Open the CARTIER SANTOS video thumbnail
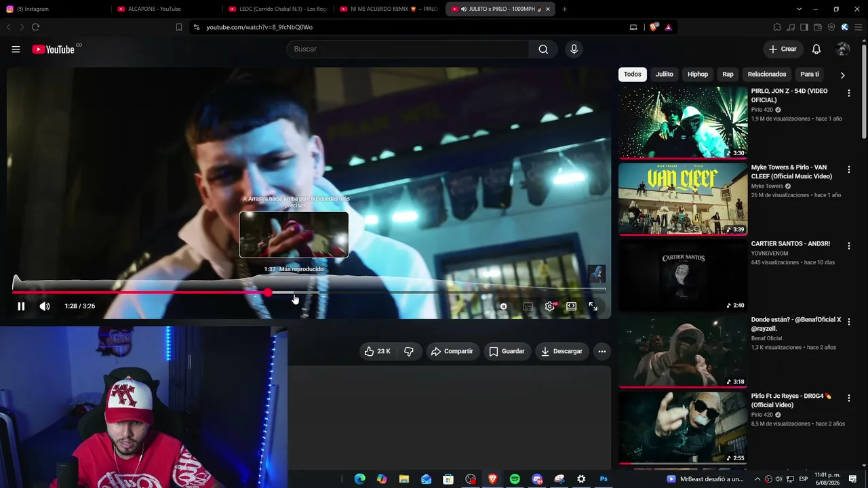868x488 pixels. (683, 275)
